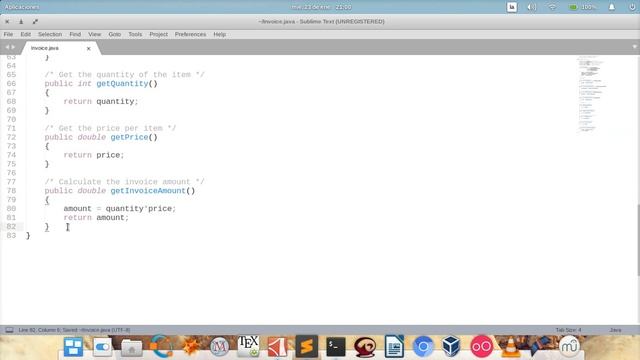Screen dimensions: 640x360
Task: Open the Multitasking View dock icon
Action: pos(73,347)
